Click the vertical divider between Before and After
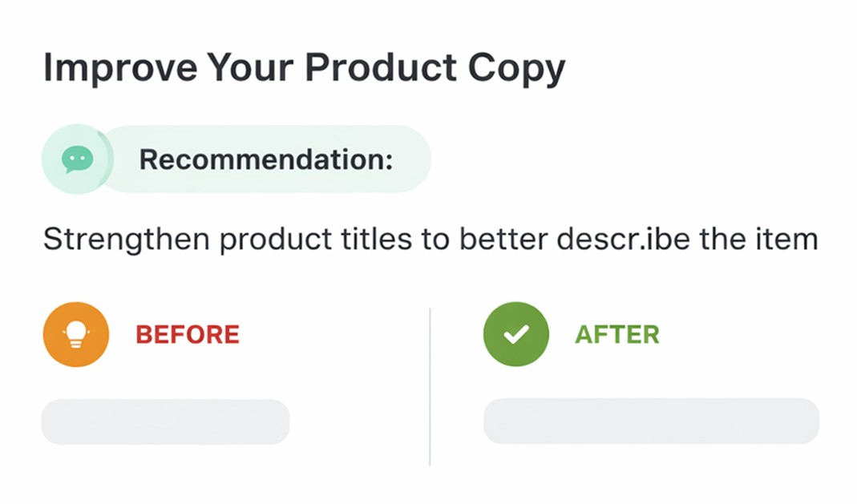Viewport: 857px width, 504px height. pos(430,386)
